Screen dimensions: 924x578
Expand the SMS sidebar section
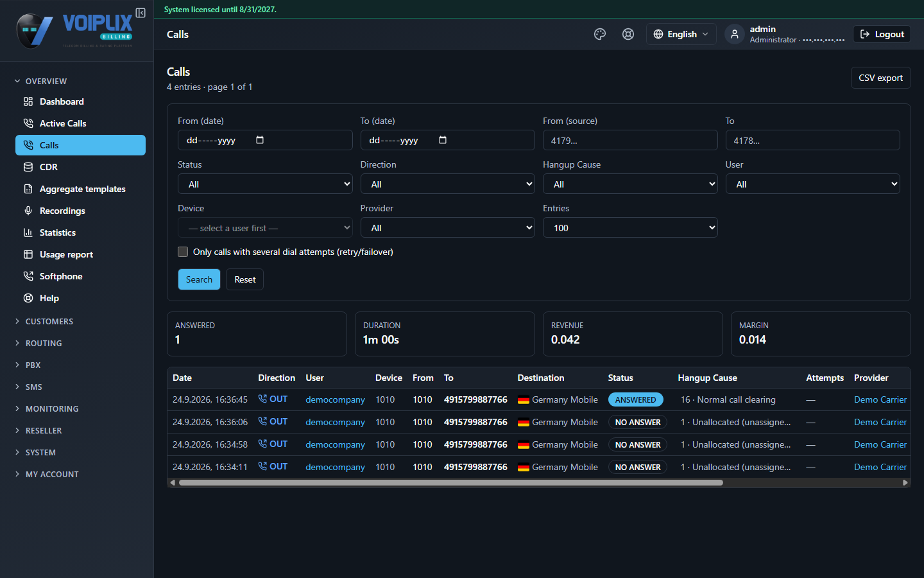28,387
